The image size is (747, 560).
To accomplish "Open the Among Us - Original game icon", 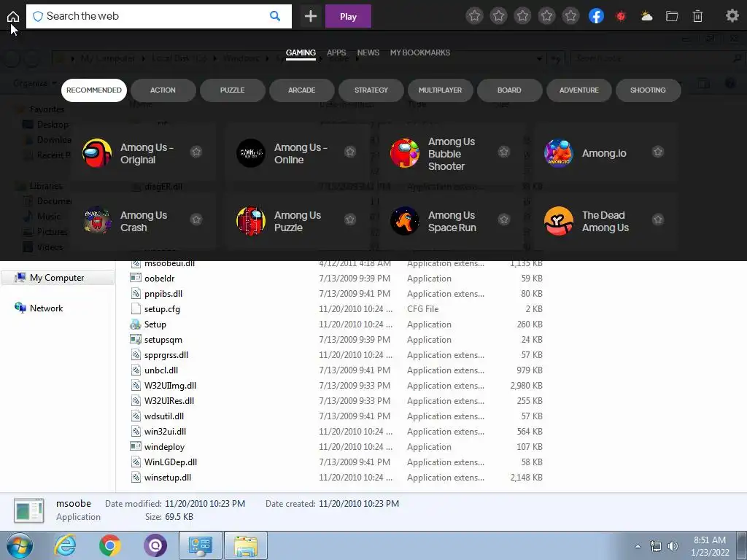I will pos(97,153).
